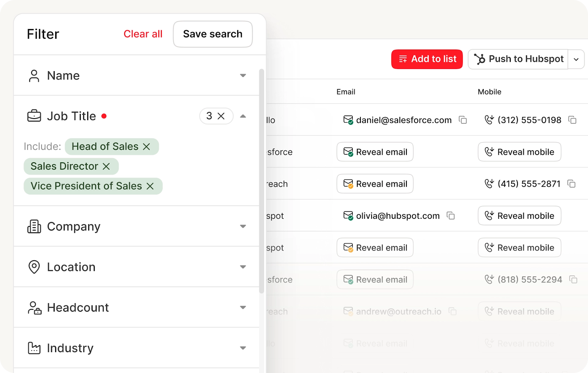Copy the olivia@hubspot.com email
Viewport: 588px width, 373px height.
pyautogui.click(x=451, y=216)
